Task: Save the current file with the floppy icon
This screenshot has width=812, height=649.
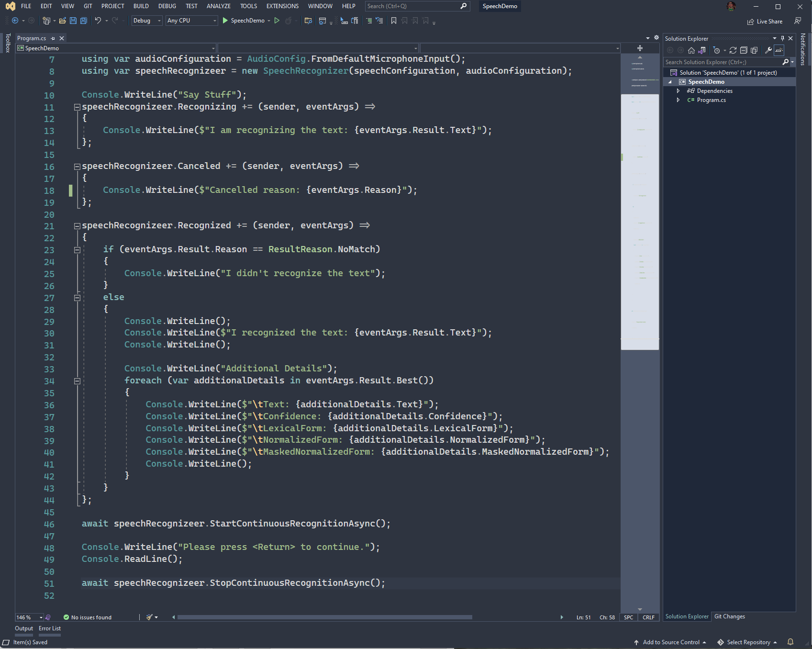Action: [73, 21]
